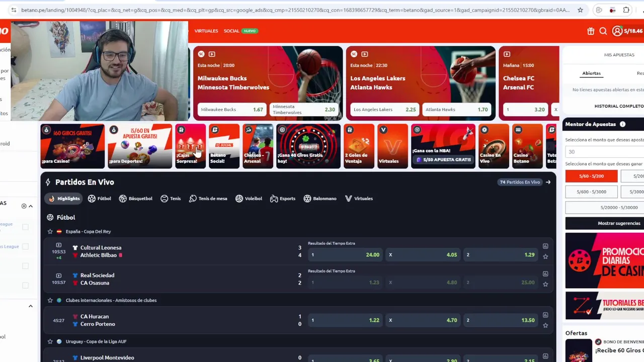Open VIRTUALES in top navigation
The image size is (644, 362).
(206, 31)
